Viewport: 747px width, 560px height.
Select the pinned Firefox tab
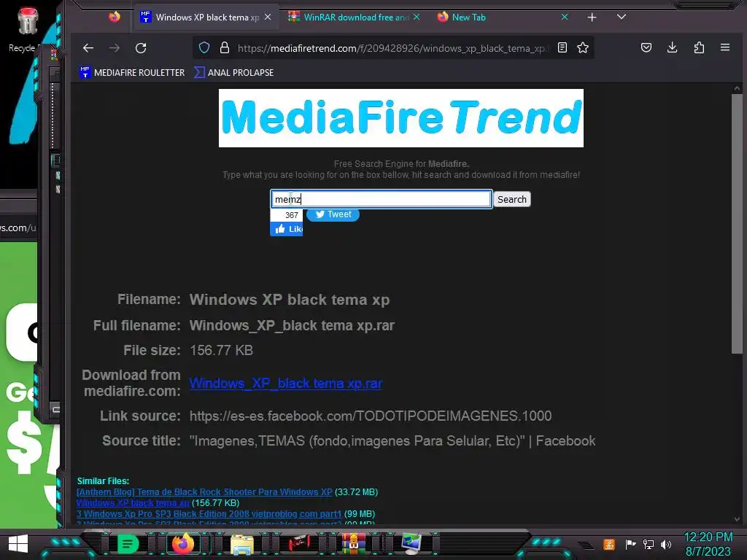[x=115, y=17]
